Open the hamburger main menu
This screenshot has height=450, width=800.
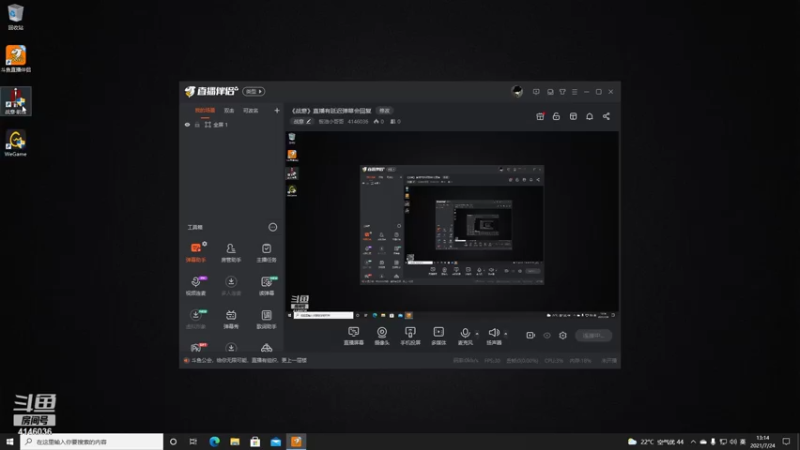[x=574, y=92]
